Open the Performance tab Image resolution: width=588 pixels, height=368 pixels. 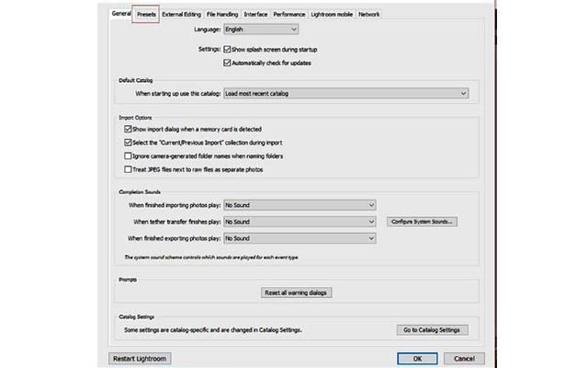(x=289, y=15)
